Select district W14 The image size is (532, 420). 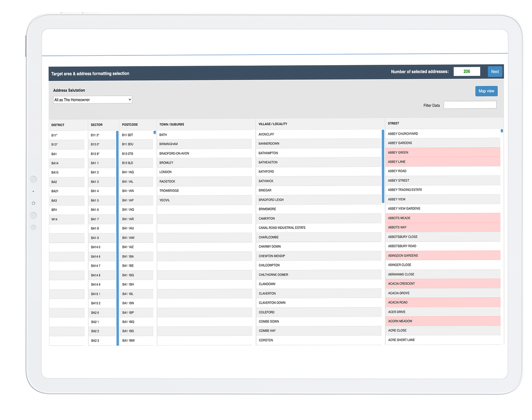(x=66, y=219)
